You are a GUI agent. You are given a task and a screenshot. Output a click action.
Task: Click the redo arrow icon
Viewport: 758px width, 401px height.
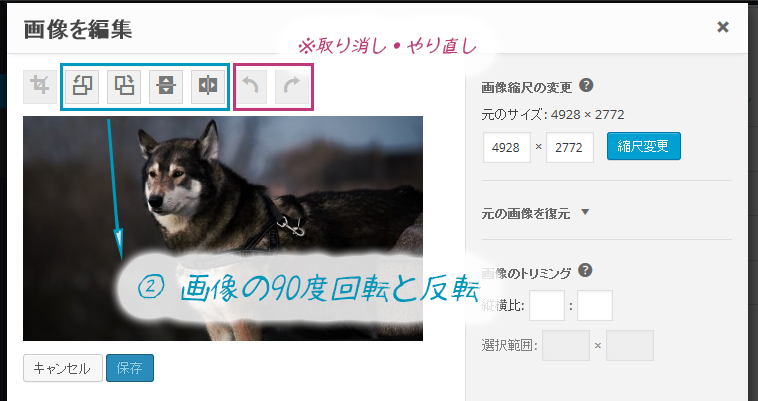click(x=292, y=87)
